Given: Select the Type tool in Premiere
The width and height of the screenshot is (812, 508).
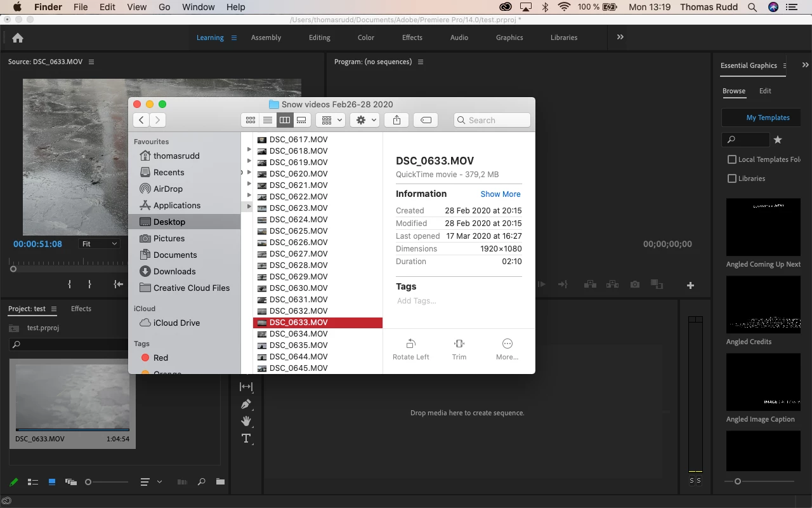Looking at the screenshot, I should (246, 438).
